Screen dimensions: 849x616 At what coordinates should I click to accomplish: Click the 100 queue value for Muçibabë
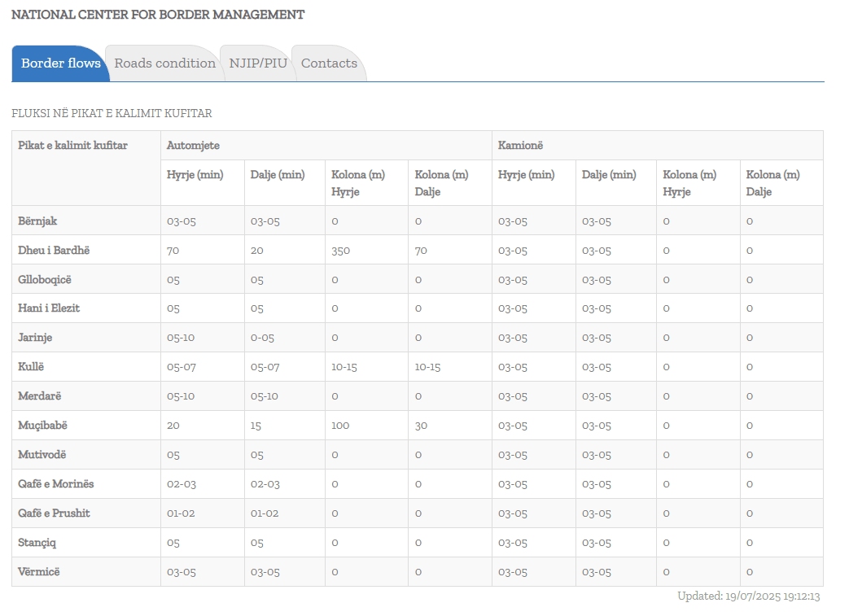click(x=340, y=426)
